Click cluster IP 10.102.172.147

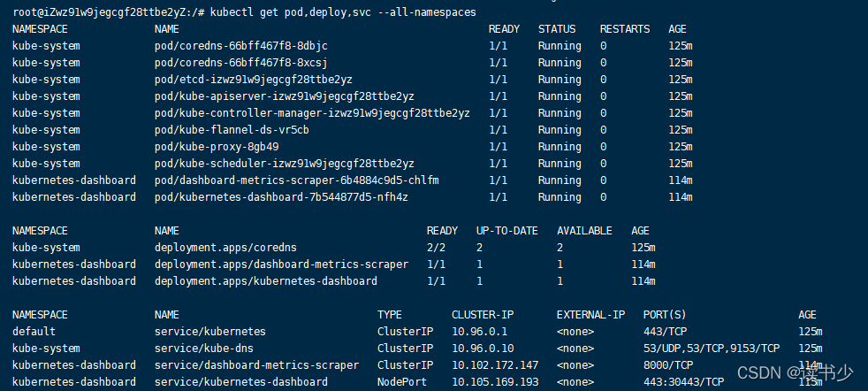[494, 365]
